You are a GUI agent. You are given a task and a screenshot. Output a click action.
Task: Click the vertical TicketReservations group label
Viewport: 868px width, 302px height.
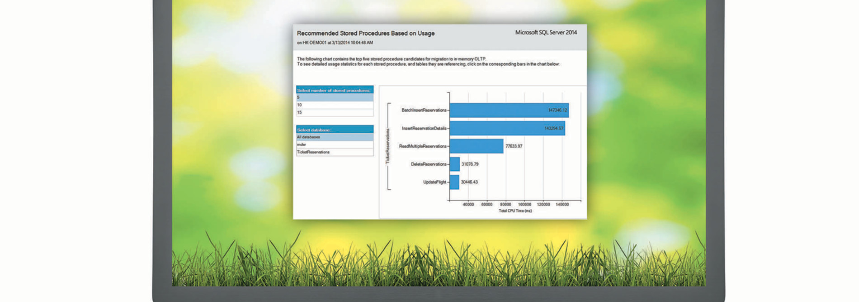387,146
